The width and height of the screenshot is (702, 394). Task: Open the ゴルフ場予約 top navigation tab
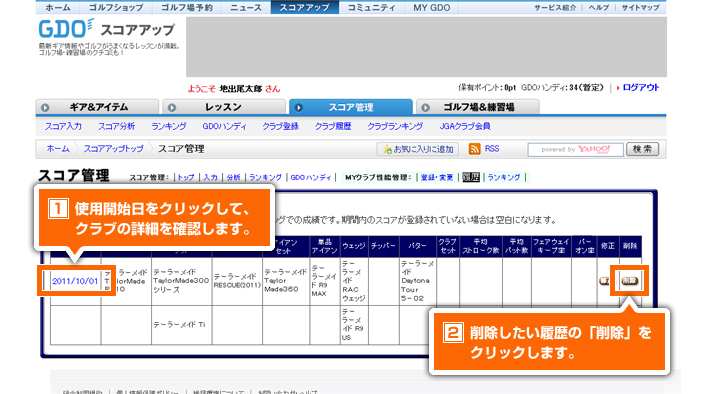click(187, 8)
